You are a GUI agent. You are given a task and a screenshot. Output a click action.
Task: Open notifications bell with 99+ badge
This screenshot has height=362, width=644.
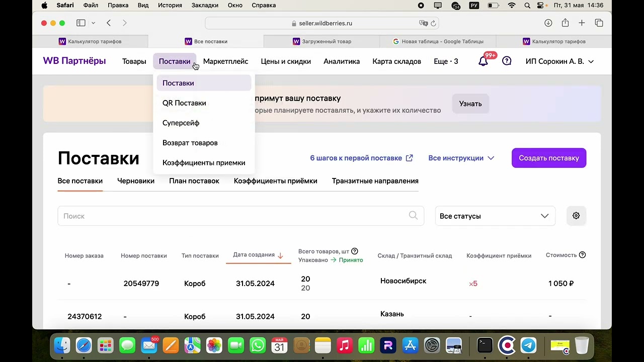point(484,61)
